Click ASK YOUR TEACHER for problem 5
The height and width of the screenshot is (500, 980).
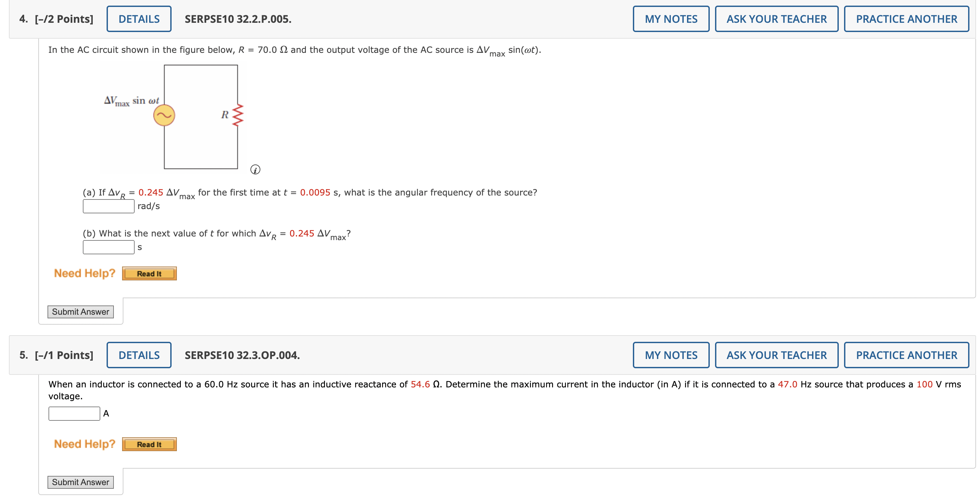[776, 355]
